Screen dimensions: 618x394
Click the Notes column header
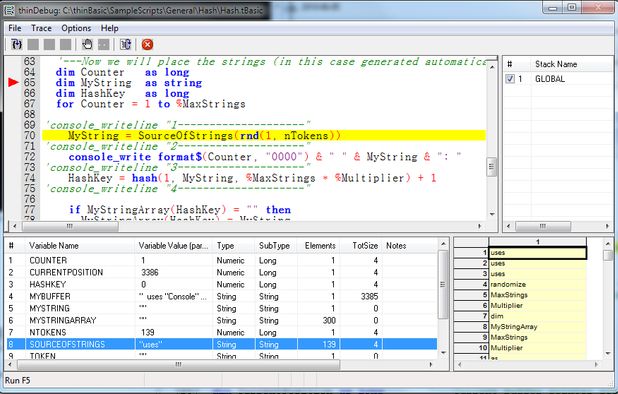coord(410,246)
